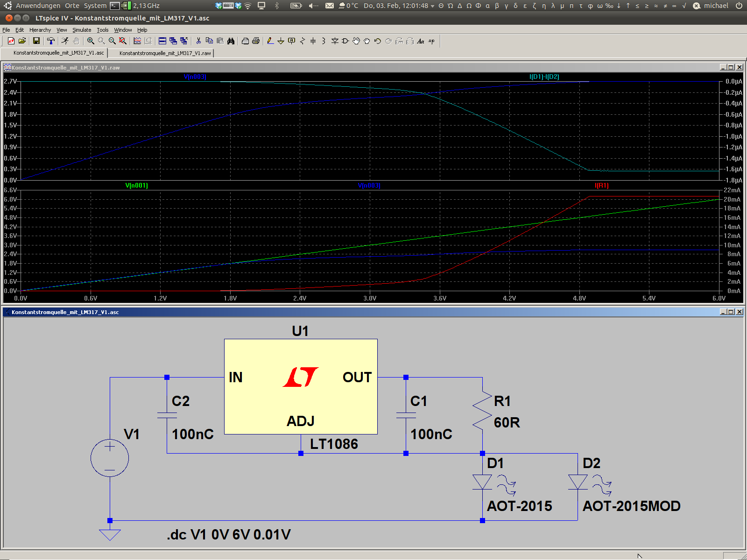Click the I(D1)-I(D2) trace label
This screenshot has width=747, height=560.
point(544,77)
